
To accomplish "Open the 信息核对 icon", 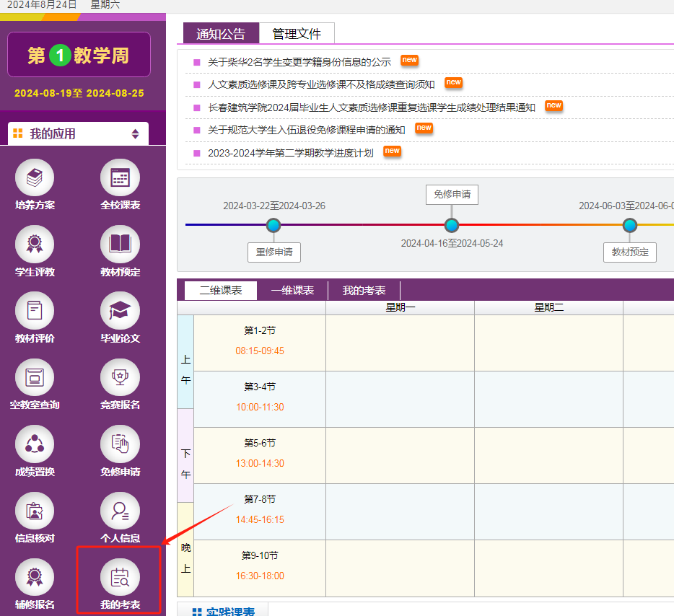I will pyautogui.click(x=35, y=511).
